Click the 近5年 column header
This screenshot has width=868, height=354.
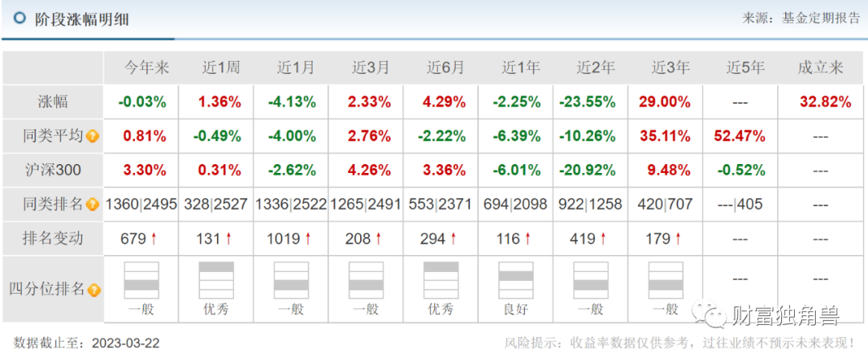(745, 68)
